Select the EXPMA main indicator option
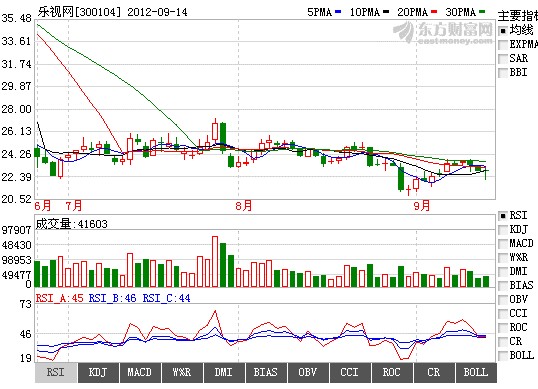The width and height of the screenshot is (538, 389). (503, 45)
